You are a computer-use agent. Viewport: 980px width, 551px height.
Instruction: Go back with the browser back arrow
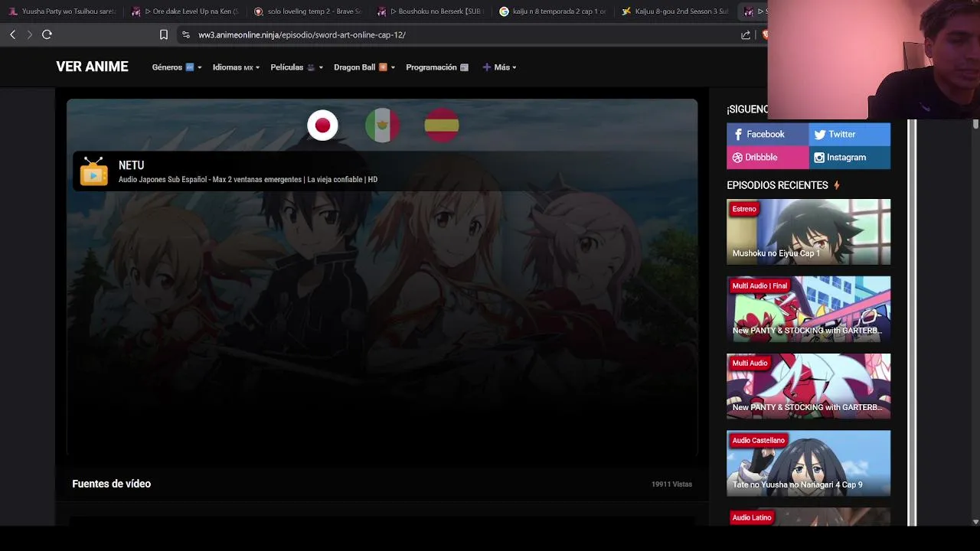pos(12,34)
